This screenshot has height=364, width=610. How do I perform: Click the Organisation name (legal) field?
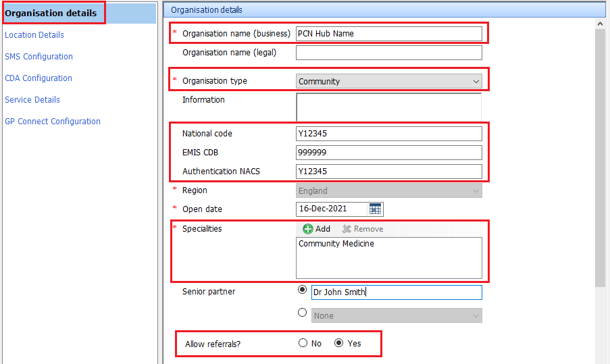coord(388,53)
